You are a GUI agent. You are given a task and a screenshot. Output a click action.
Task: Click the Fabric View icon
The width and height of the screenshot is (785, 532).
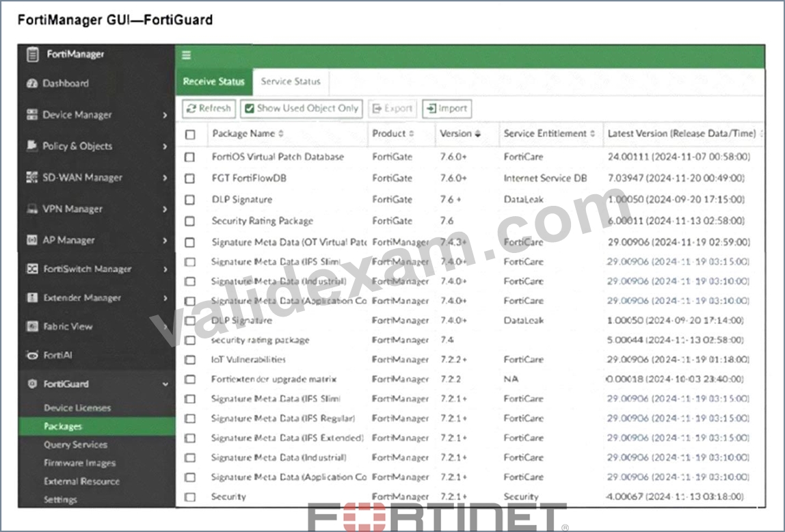click(x=32, y=326)
